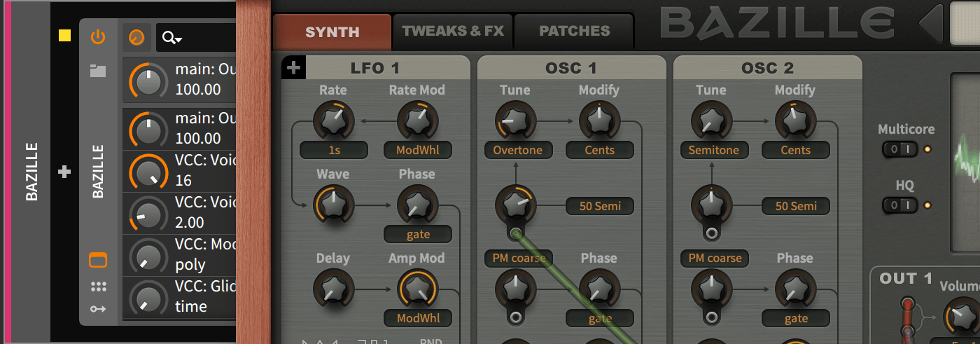Image resolution: width=980 pixels, height=344 pixels.
Task: Click the LFO 1 Delay knob
Action: pos(334,289)
